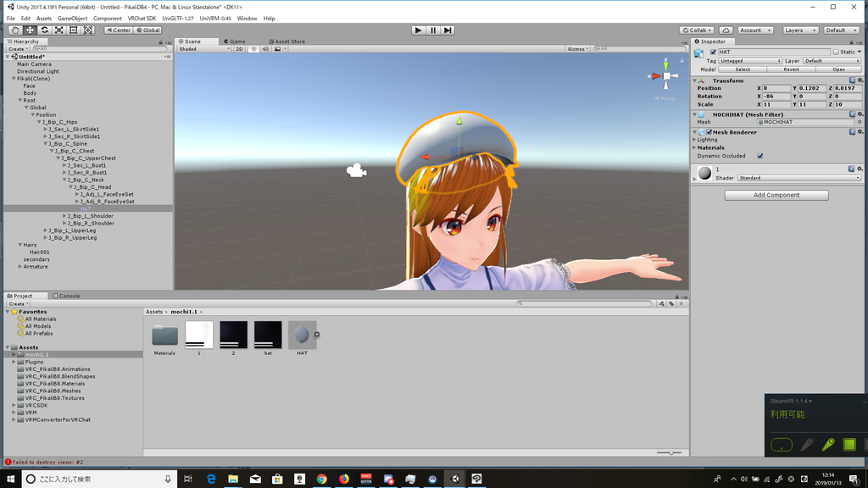Select the HAT model asset thumbnail
Screen dimensions: 868x488
tap(302, 335)
